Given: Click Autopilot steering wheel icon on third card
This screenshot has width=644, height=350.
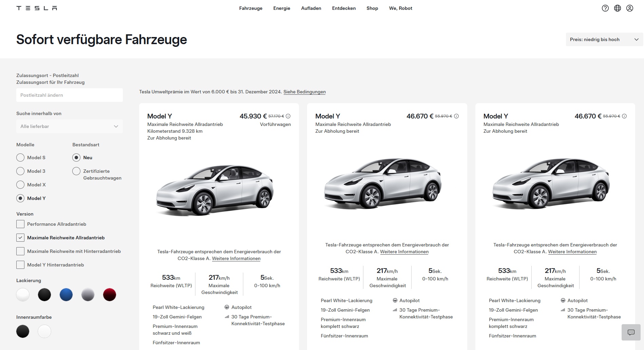Looking at the screenshot, I should [563, 300].
